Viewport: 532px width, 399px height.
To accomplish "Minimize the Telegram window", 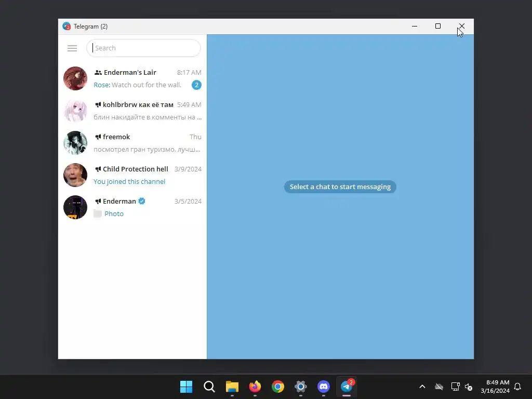I will point(414,26).
